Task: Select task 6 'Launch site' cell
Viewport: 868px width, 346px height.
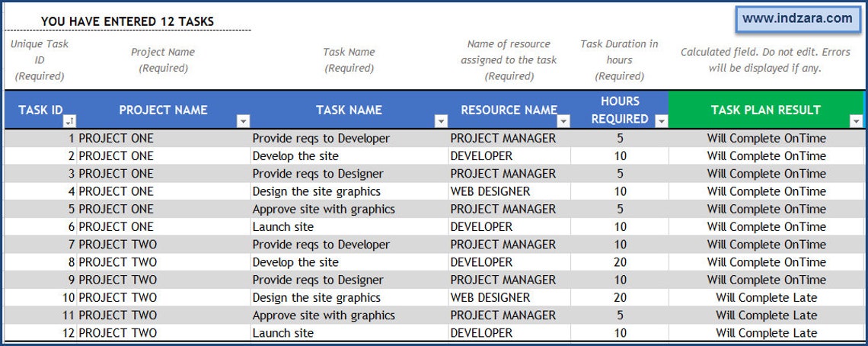Action: pos(349,227)
